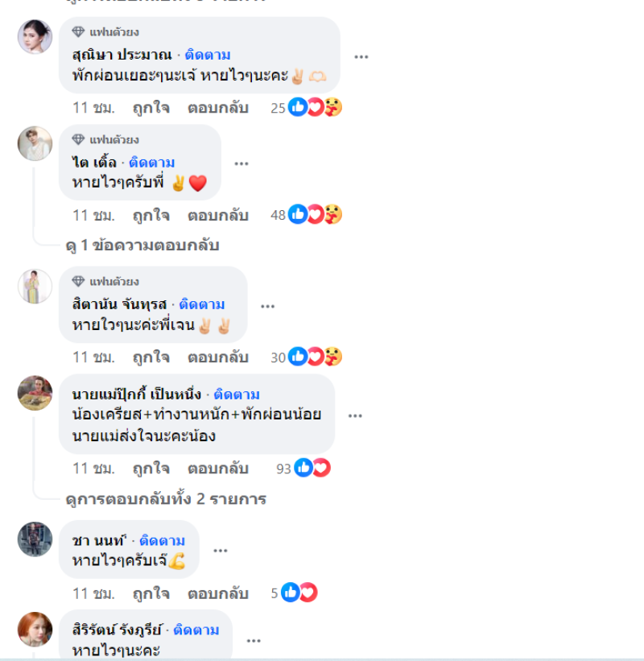This screenshot has height=661, width=644.
Task: Open options menu for สุณิษา ประมาณ comment
Action: tap(361, 56)
